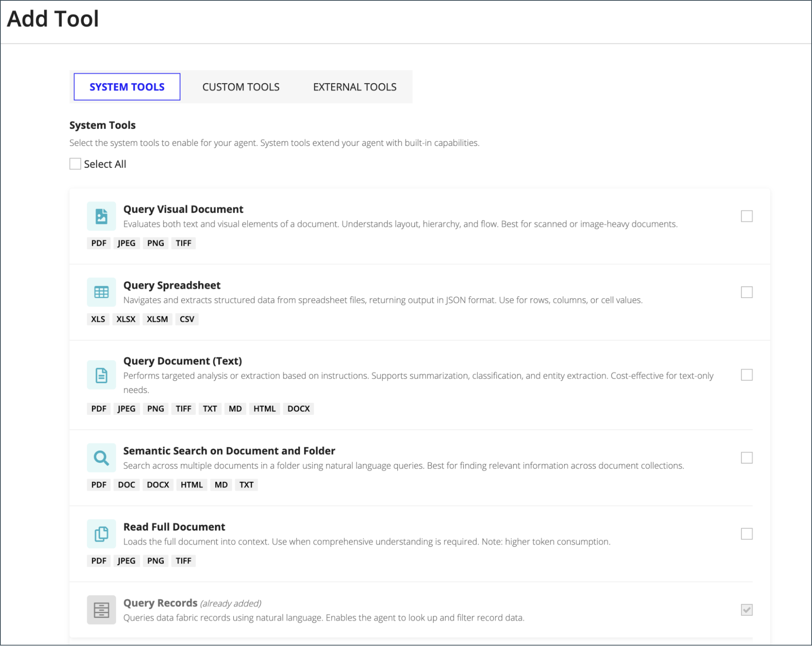Click the Read Full Document copy icon
Screen dimensions: 812x646
tap(101, 534)
